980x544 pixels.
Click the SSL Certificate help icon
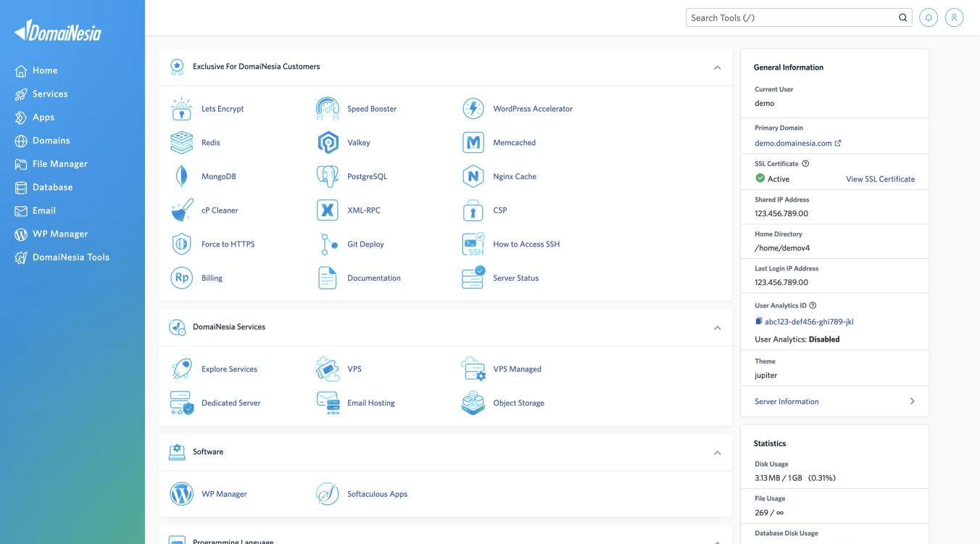point(805,164)
